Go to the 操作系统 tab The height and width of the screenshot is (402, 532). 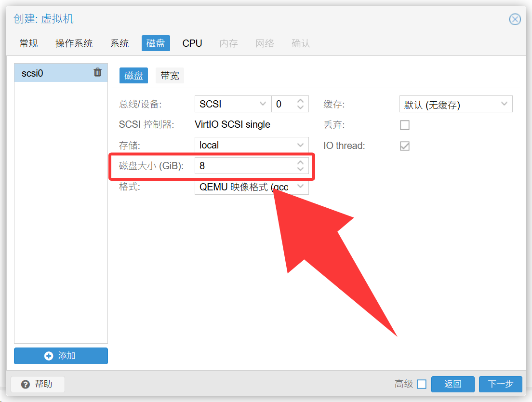(74, 43)
